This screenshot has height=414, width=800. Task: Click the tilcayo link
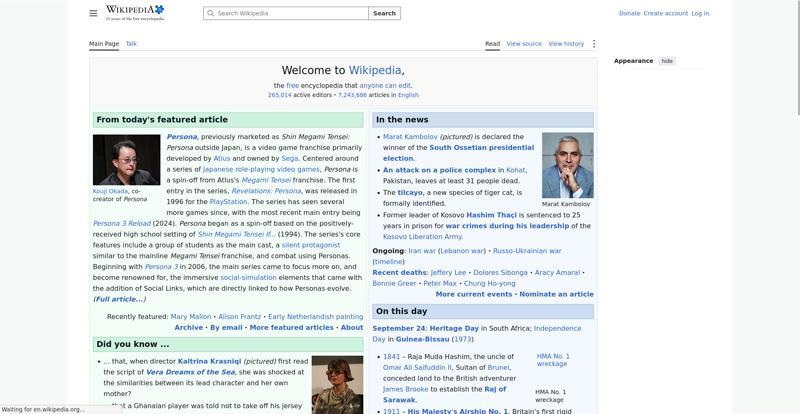(410, 192)
